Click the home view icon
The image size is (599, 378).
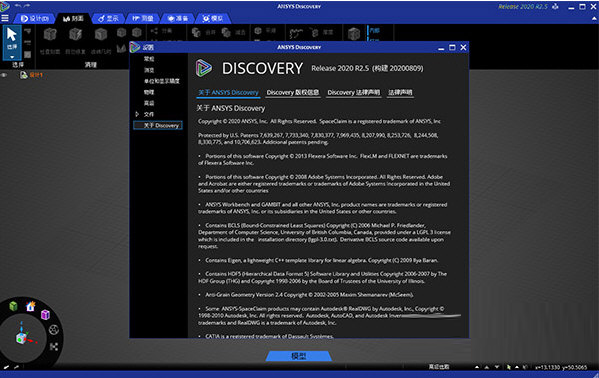pos(31,306)
